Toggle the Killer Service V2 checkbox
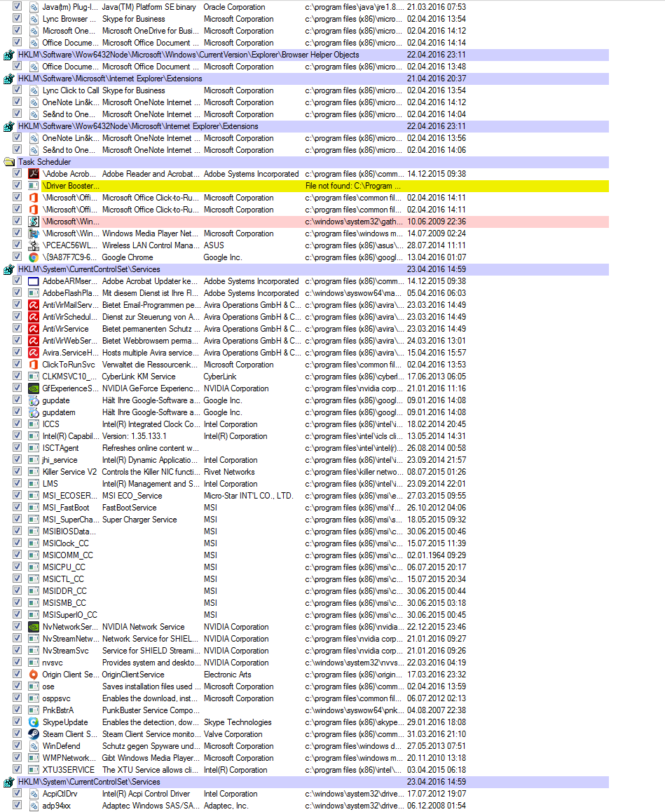 pyautogui.click(x=17, y=471)
